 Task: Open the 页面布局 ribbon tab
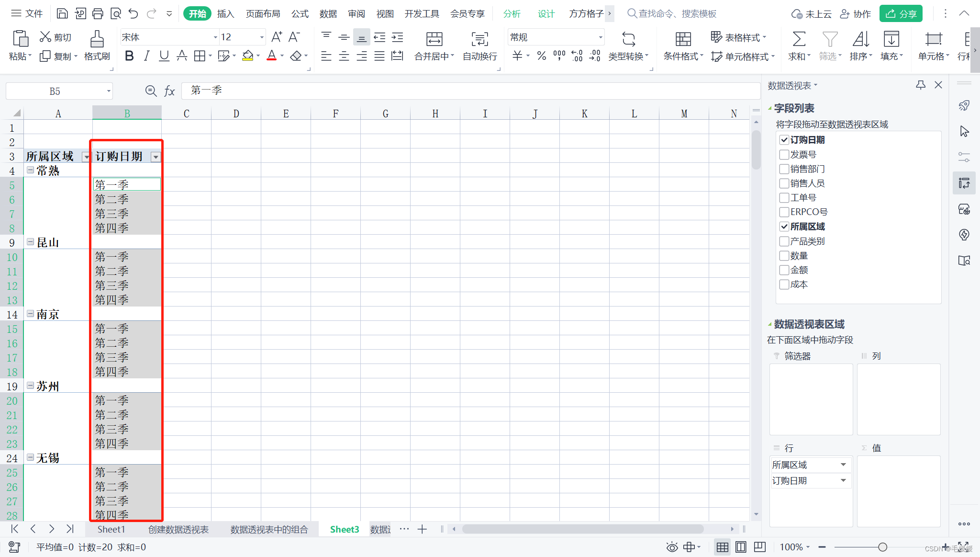[x=263, y=14]
